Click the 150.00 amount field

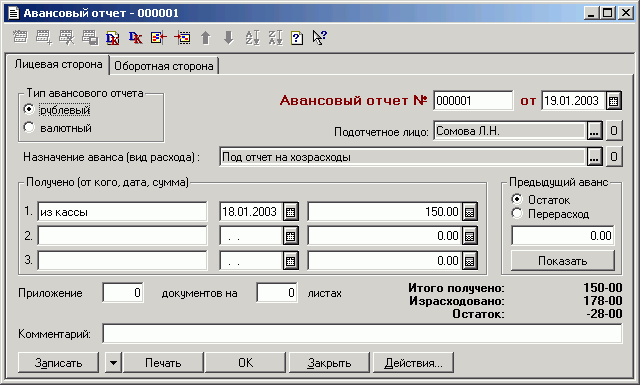click(x=385, y=212)
